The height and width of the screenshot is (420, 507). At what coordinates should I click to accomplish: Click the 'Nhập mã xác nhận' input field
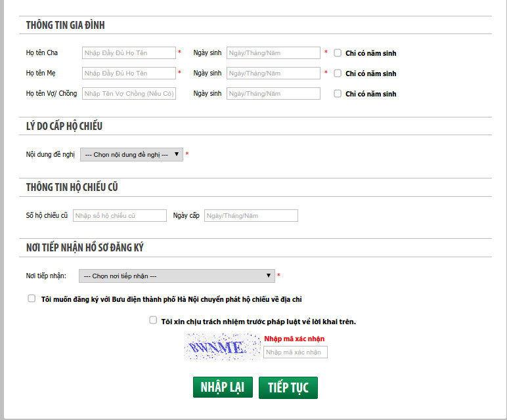pos(296,352)
